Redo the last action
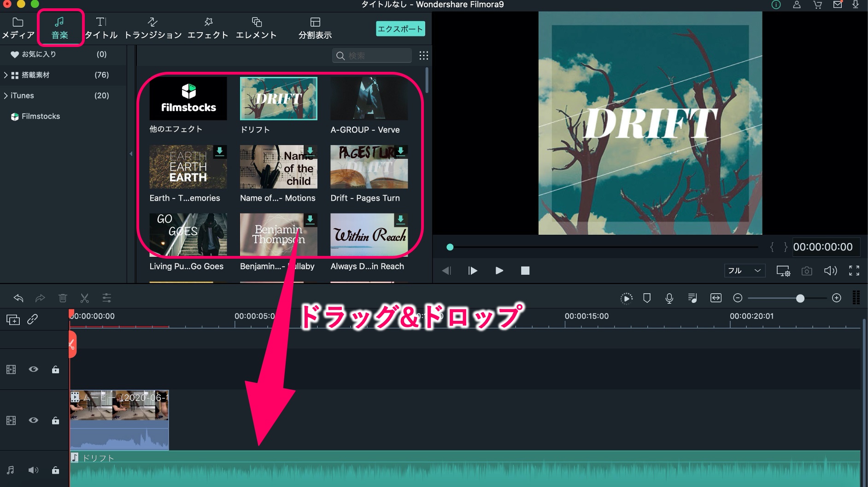 (40, 298)
